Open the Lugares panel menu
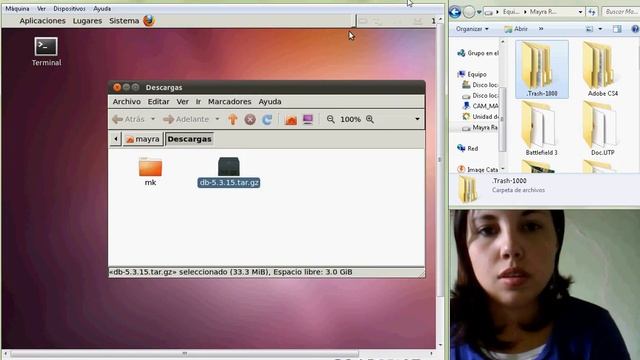This screenshot has height=360, width=640. tap(87, 21)
